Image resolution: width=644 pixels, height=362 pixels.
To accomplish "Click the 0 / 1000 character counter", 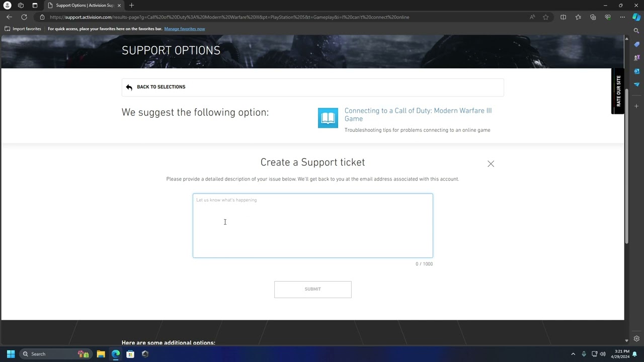I will pos(424,264).
